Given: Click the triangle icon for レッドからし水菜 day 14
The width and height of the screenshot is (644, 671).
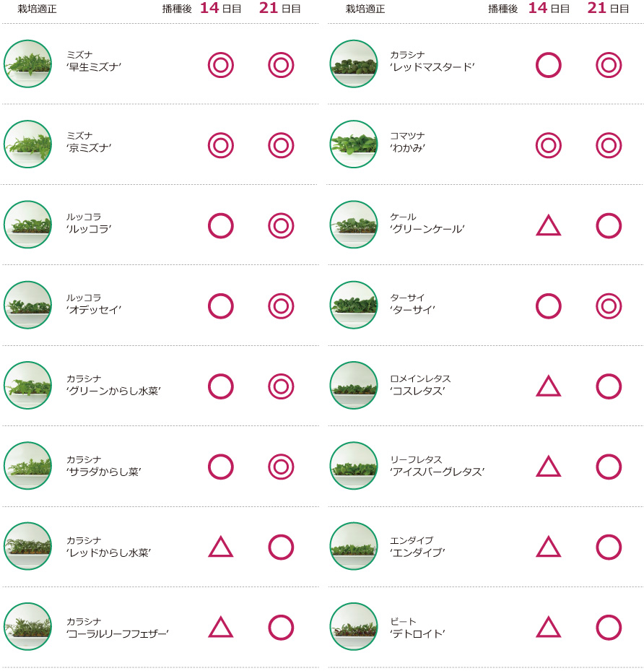Looking at the screenshot, I should pyautogui.click(x=221, y=547).
